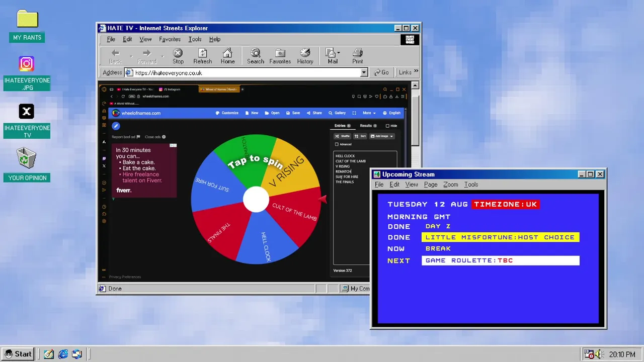Click the volume speaker tray icon
Viewport: 644px width, 362px height.
click(x=598, y=354)
